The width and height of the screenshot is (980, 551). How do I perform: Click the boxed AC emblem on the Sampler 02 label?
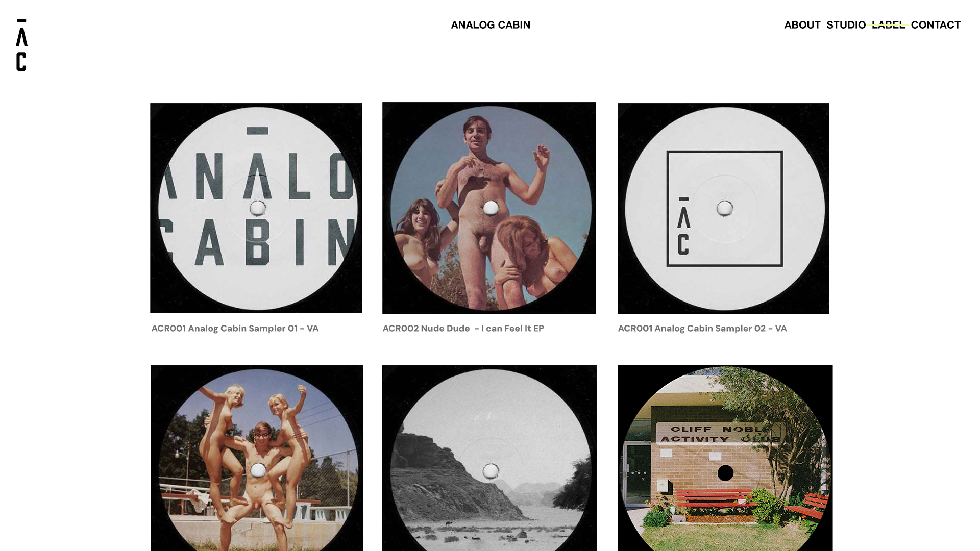click(x=725, y=209)
